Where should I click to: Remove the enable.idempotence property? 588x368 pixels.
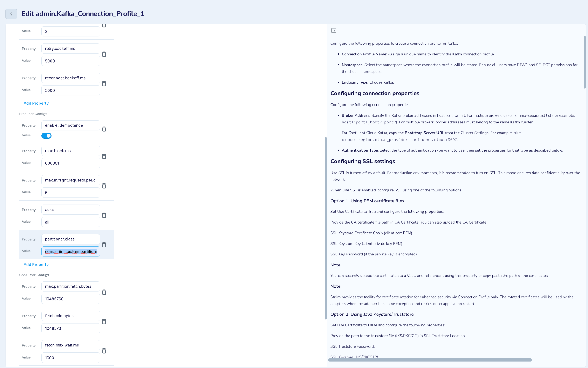104,129
